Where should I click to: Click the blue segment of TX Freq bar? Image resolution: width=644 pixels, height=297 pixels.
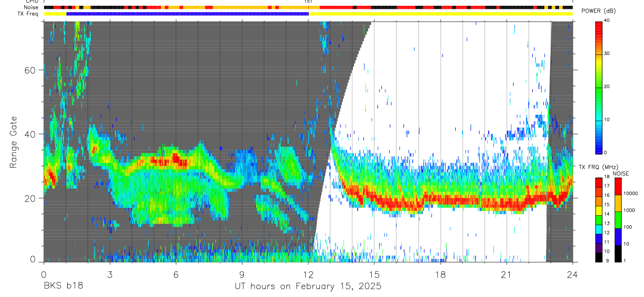[x=188, y=14]
